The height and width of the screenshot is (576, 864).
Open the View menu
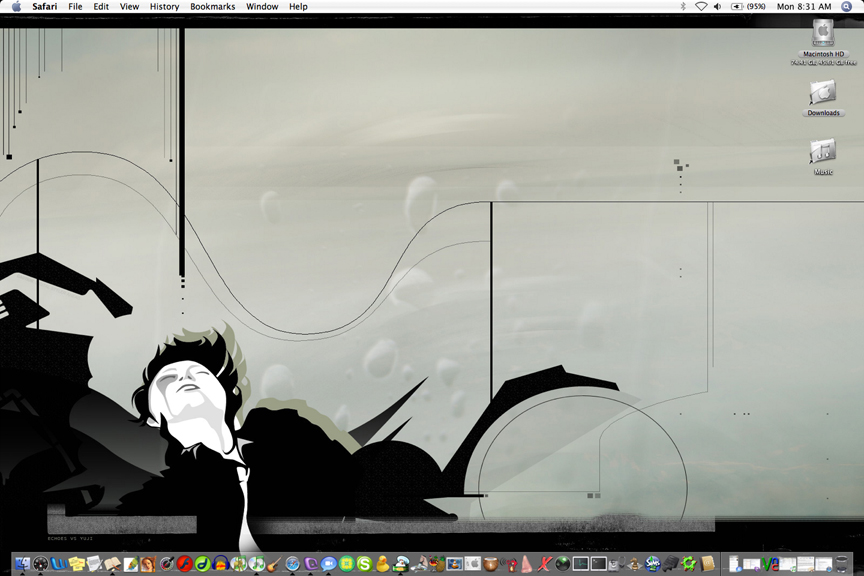point(129,7)
